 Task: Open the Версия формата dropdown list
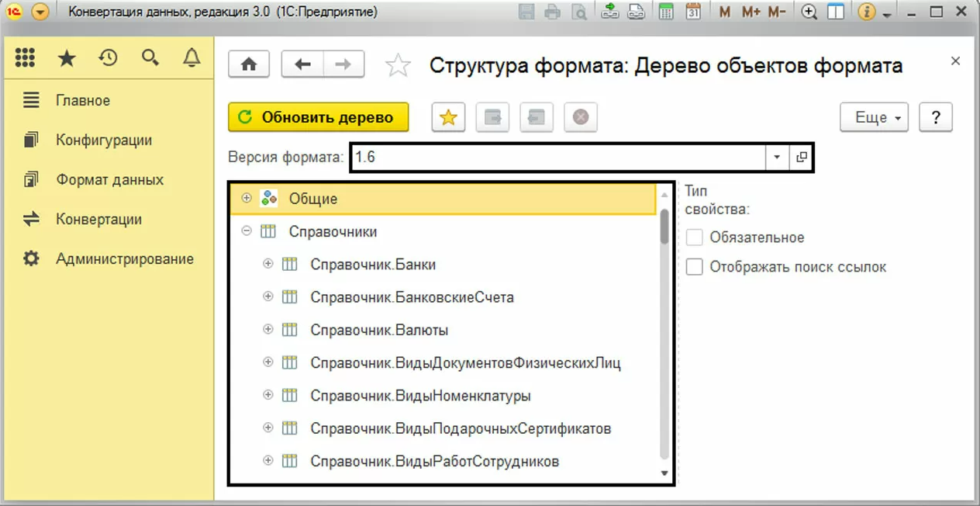click(777, 158)
